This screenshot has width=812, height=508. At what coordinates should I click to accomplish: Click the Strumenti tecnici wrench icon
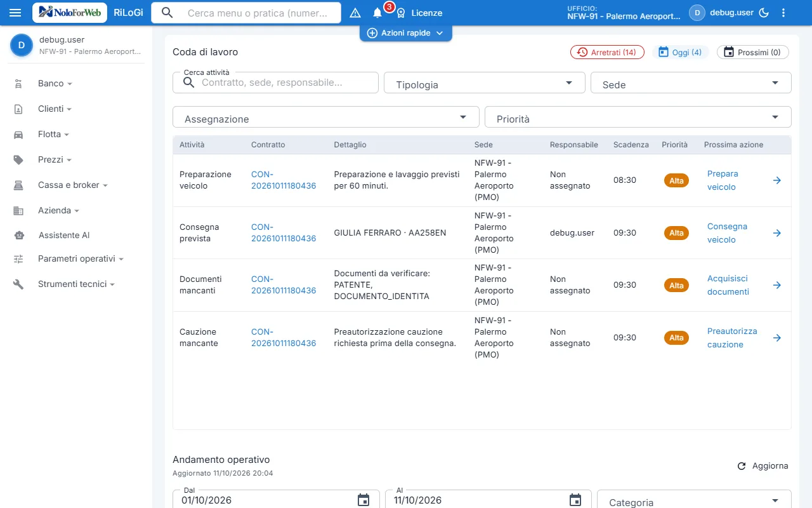click(19, 284)
